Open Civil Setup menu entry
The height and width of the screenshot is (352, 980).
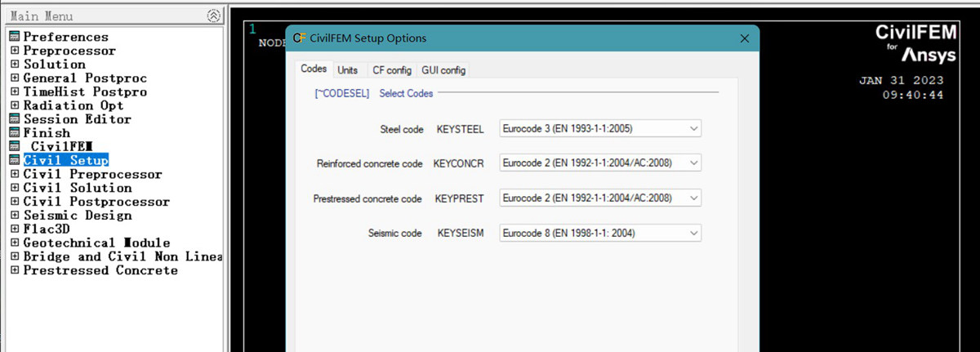point(65,161)
